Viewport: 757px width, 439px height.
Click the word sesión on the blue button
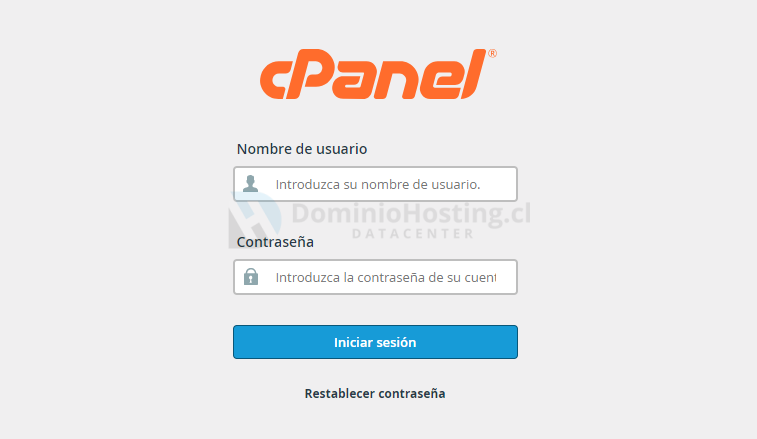point(396,342)
